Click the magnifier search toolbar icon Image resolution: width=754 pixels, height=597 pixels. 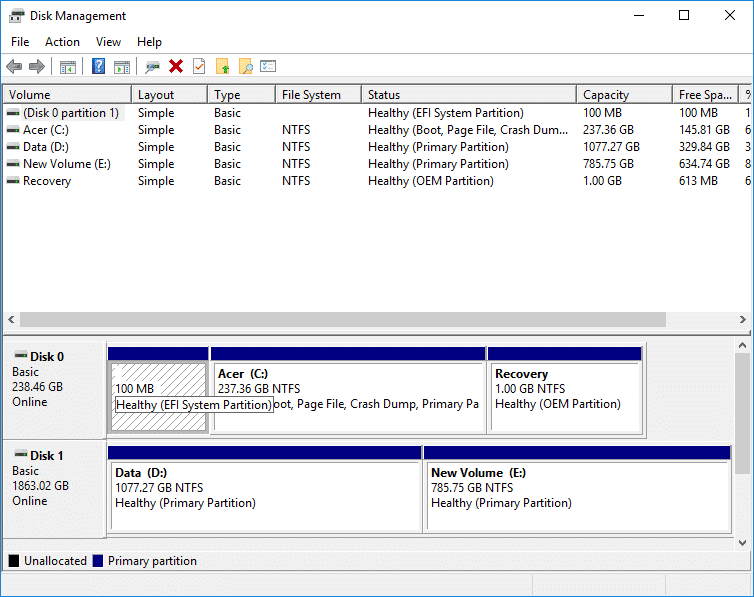click(245, 67)
